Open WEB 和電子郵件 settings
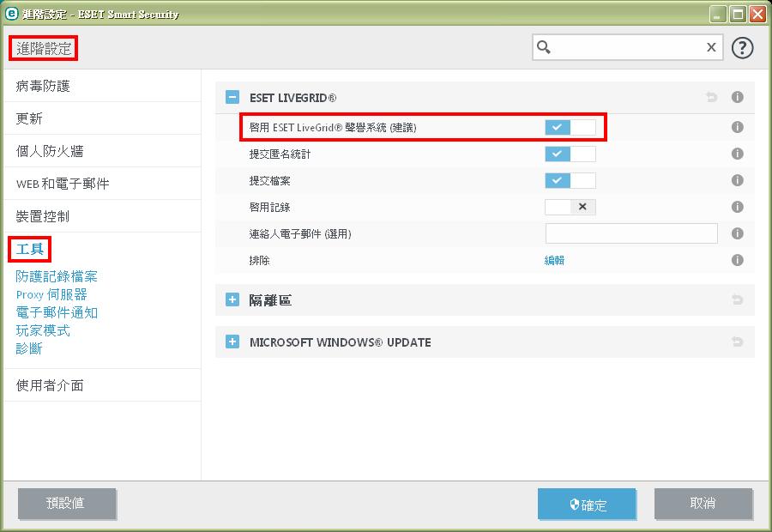 tap(102, 184)
